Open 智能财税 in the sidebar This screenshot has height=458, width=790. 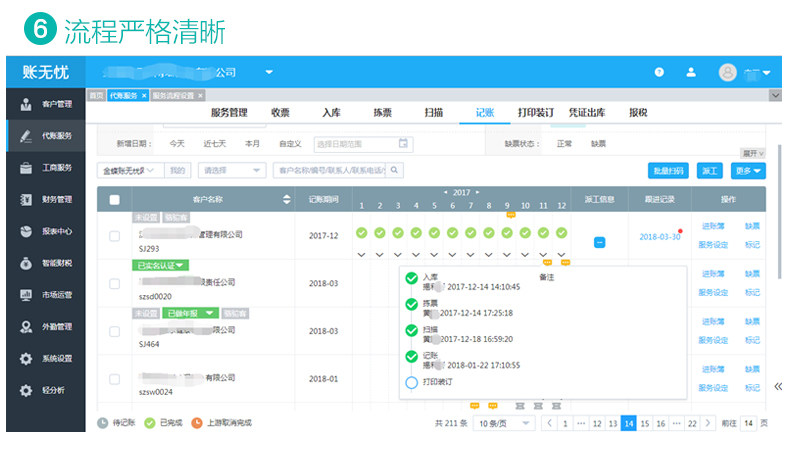point(46,263)
